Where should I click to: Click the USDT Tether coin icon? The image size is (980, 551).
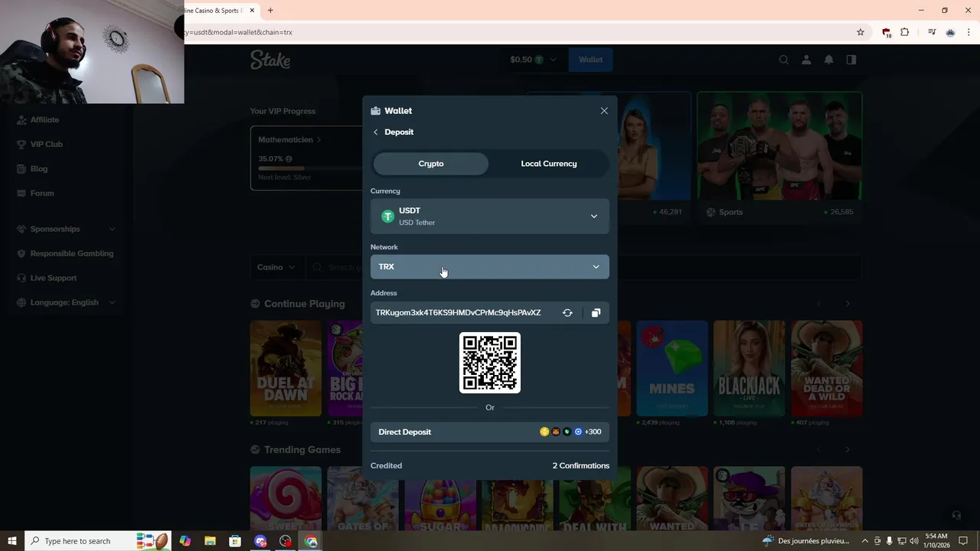(x=387, y=217)
